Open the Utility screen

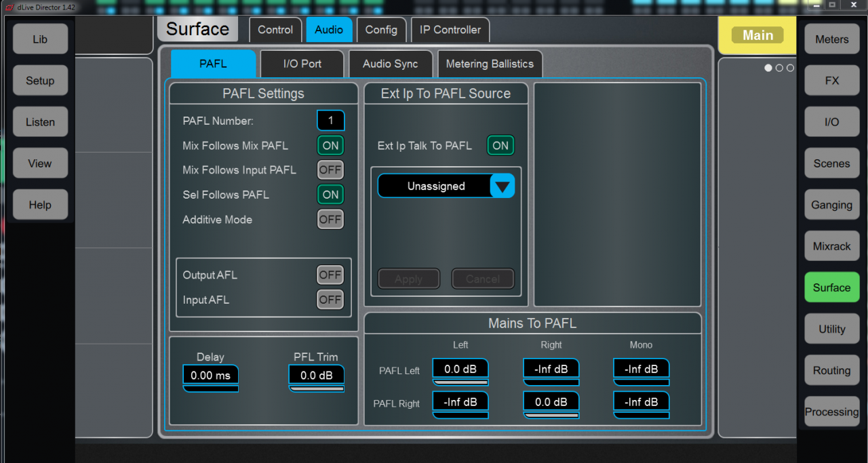coord(832,329)
